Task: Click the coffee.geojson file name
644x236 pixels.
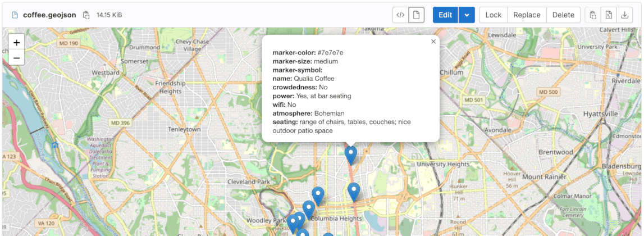Action: 51,15
